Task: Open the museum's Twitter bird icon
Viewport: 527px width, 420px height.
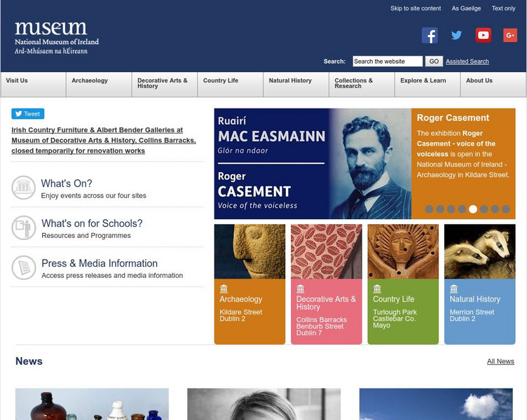Action: pyautogui.click(x=456, y=35)
